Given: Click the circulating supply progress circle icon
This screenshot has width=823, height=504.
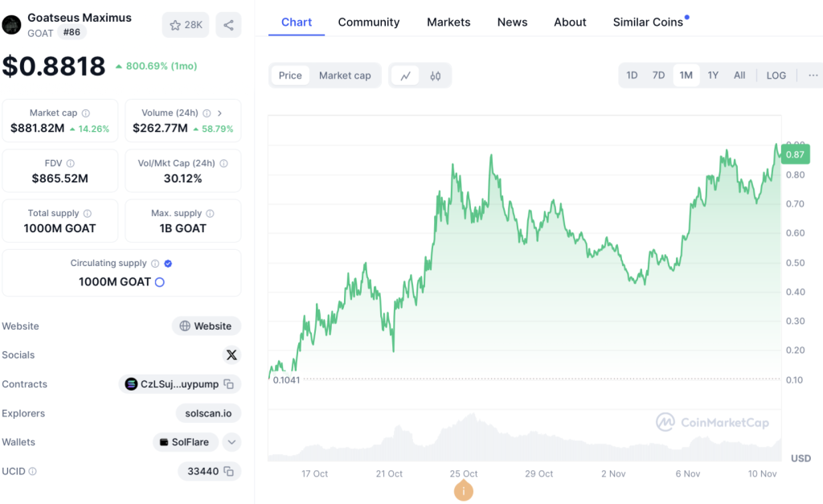Looking at the screenshot, I should [160, 282].
